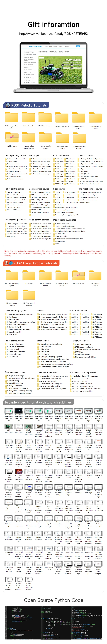Select '9.cartographer mapping algorithm' in Lidar course
Screen dimensions: 107x644
67,215
